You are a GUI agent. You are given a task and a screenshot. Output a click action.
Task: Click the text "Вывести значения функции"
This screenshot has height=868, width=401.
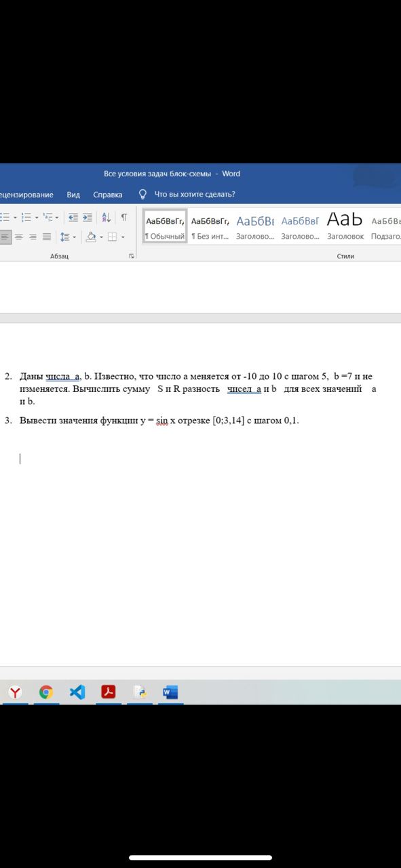tap(78, 420)
